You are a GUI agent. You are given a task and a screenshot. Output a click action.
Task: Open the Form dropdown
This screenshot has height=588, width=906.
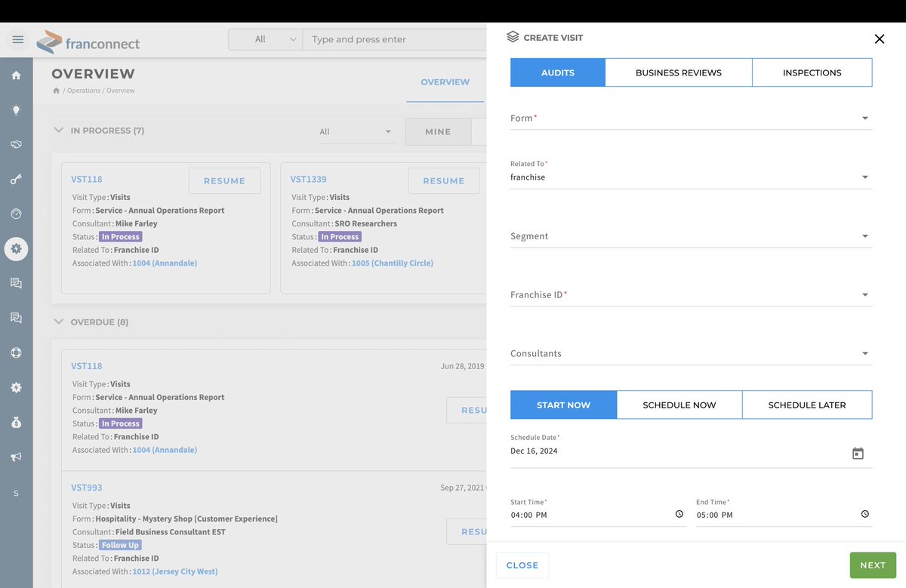[x=691, y=119]
